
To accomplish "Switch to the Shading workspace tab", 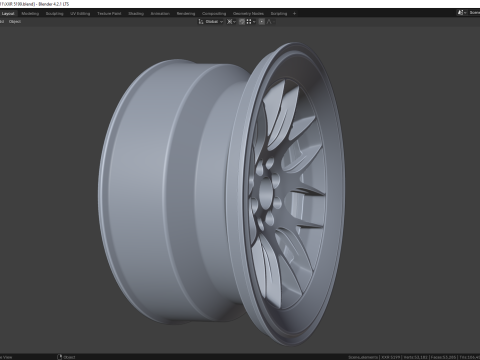I will pyautogui.click(x=136, y=14).
